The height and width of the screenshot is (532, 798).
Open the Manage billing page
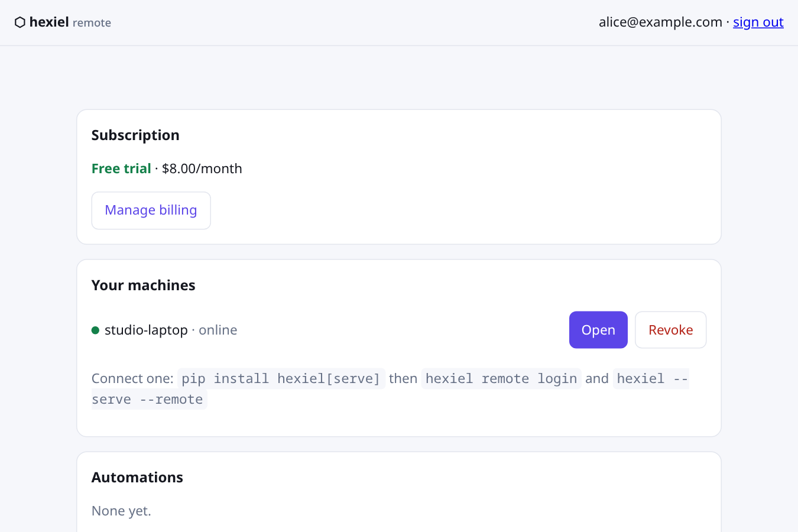point(151,210)
